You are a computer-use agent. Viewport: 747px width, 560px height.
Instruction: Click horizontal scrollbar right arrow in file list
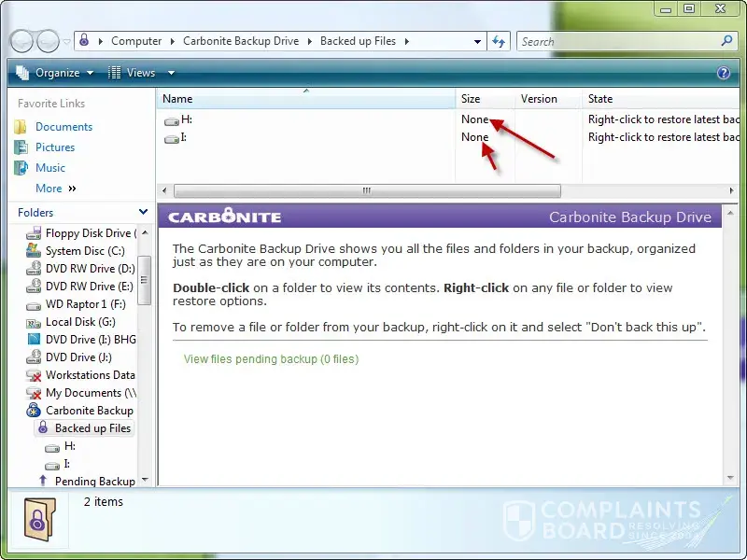(x=732, y=190)
